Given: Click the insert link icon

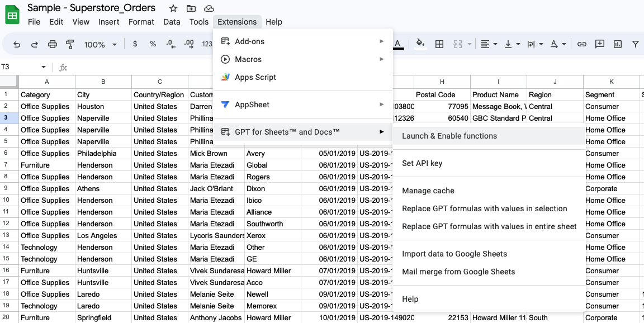Looking at the screenshot, I should click(582, 44).
